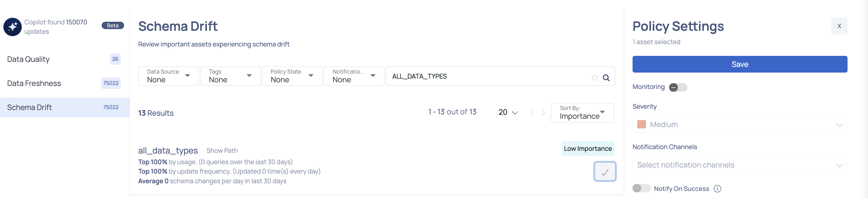Viewport: 868px width, 198px height.
Task: Click the search magnifier icon
Action: coord(606,78)
